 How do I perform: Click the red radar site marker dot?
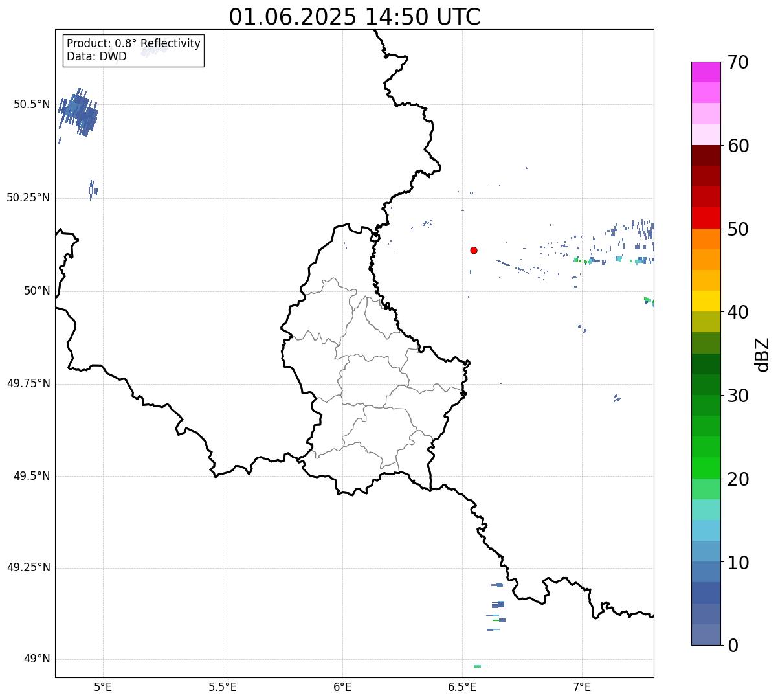(x=474, y=250)
